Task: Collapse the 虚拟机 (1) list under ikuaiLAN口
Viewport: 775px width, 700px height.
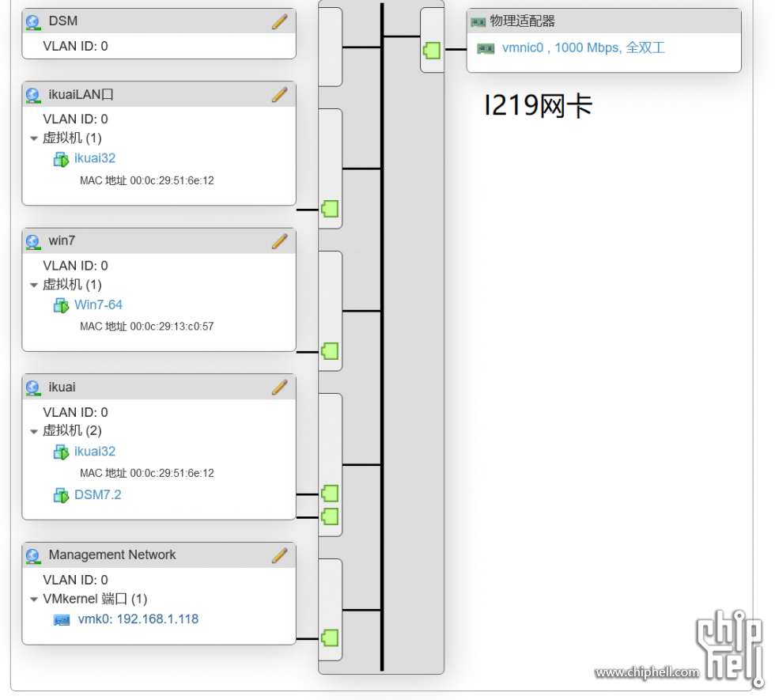Action: pyautogui.click(x=34, y=138)
